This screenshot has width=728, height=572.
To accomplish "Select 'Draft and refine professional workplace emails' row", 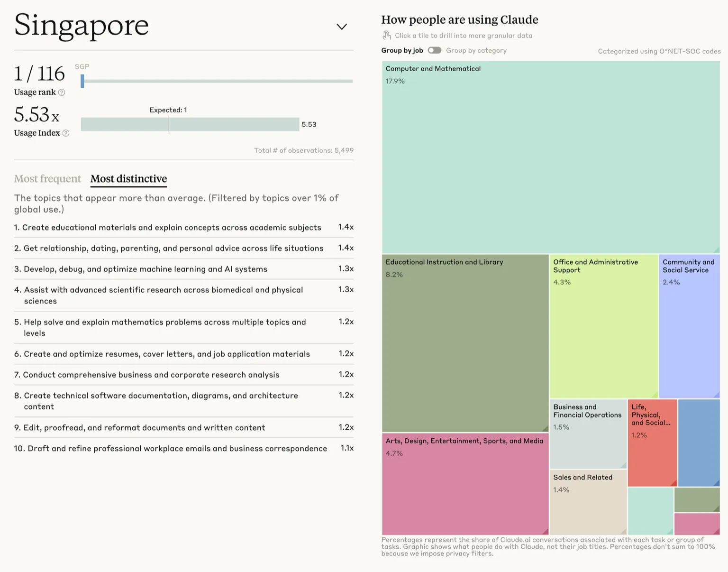I will click(x=184, y=448).
